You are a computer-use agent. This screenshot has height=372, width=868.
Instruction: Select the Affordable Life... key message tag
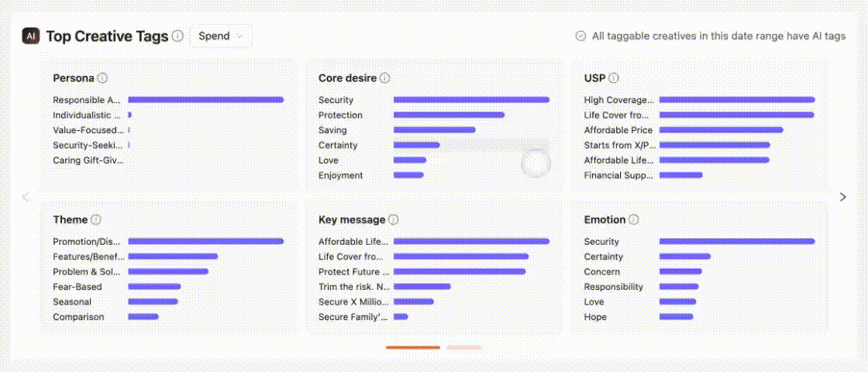pos(353,242)
